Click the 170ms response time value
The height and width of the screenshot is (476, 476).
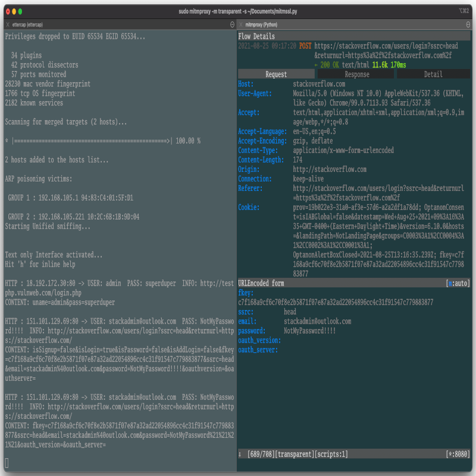(x=398, y=65)
